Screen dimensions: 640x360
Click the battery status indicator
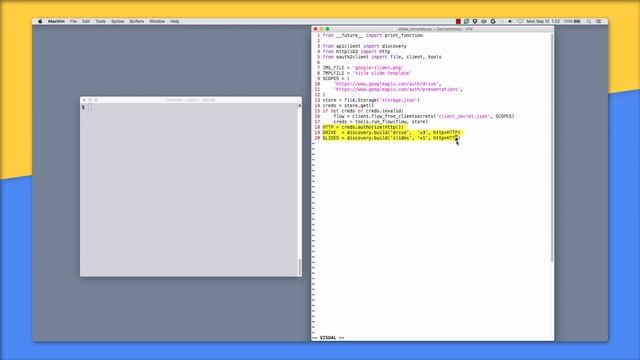[x=572, y=21]
